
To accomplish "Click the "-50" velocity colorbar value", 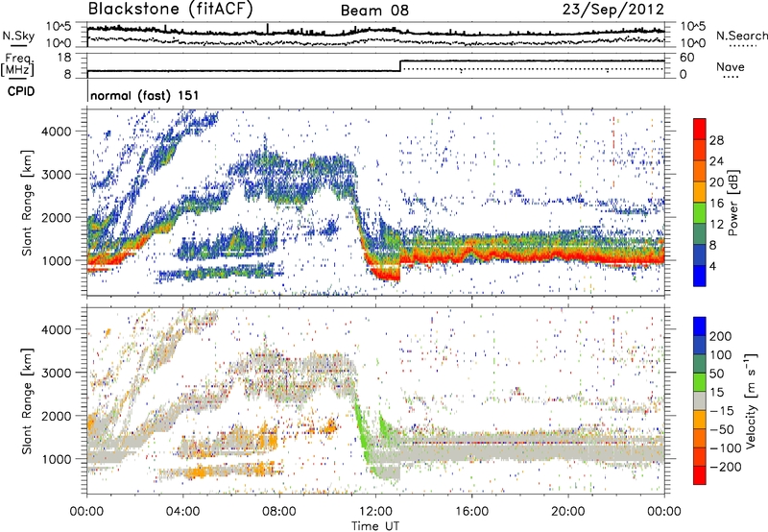I will [x=722, y=429].
